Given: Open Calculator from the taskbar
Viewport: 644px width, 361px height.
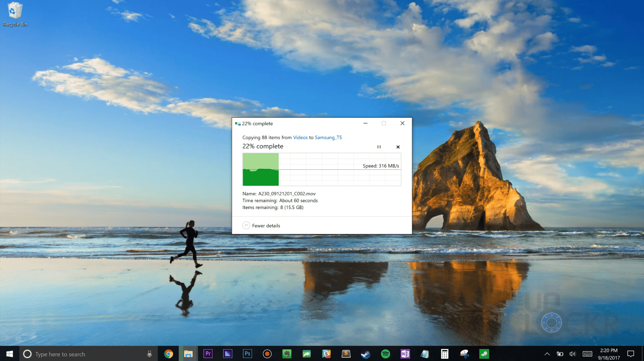Looking at the screenshot, I should coord(444,354).
